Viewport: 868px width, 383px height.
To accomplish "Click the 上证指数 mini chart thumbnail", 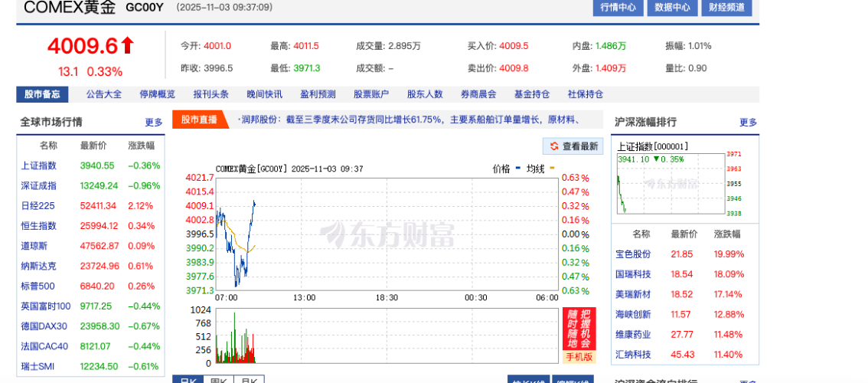I will (x=671, y=184).
